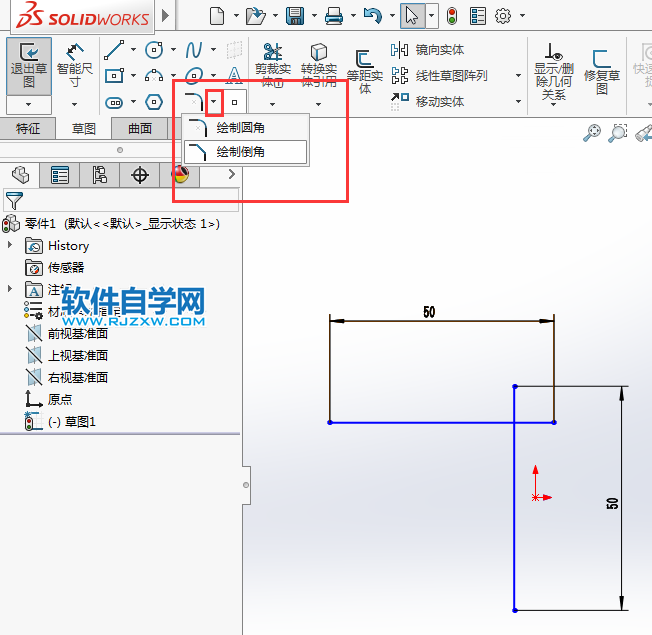Image resolution: width=652 pixels, height=635 pixels.
Task: Select the Arc tool
Action: [x=154, y=76]
